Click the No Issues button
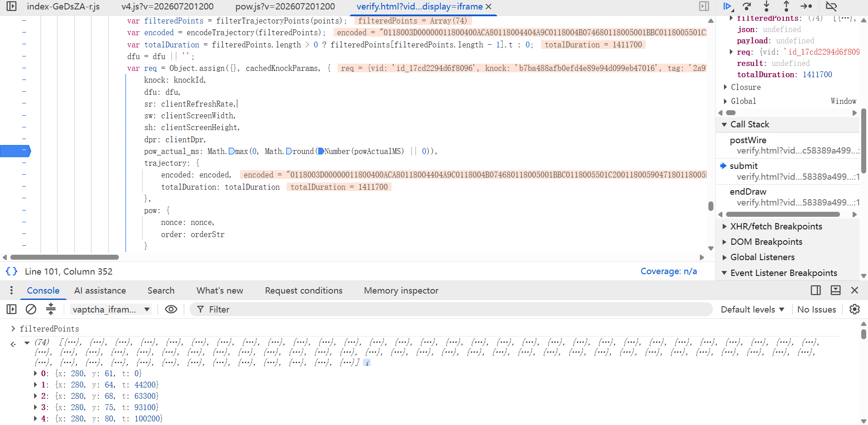 click(x=816, y=309)
